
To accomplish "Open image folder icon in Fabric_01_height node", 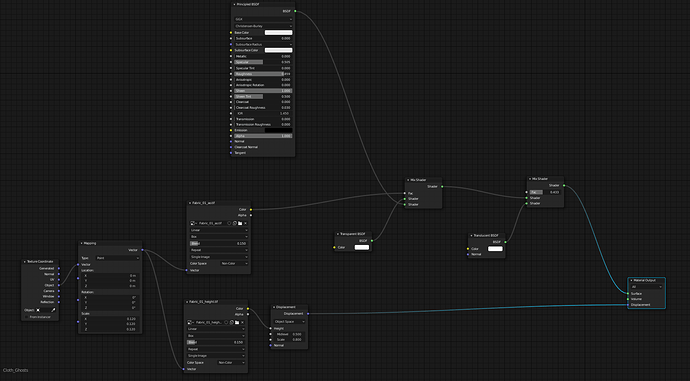I will [237, 322].
